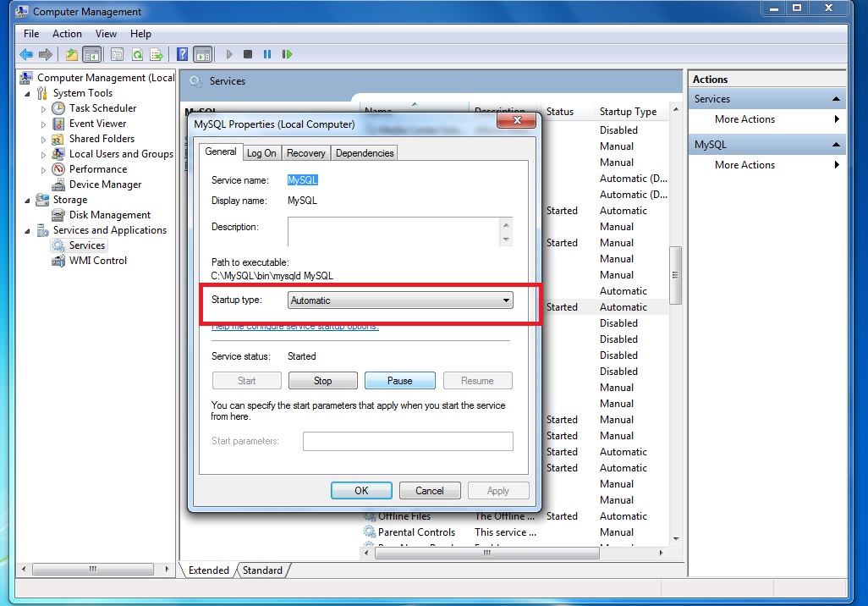This screenshot has width=868, height=606.
Task: Click the Start parameters input field
Action: [408, 442]
